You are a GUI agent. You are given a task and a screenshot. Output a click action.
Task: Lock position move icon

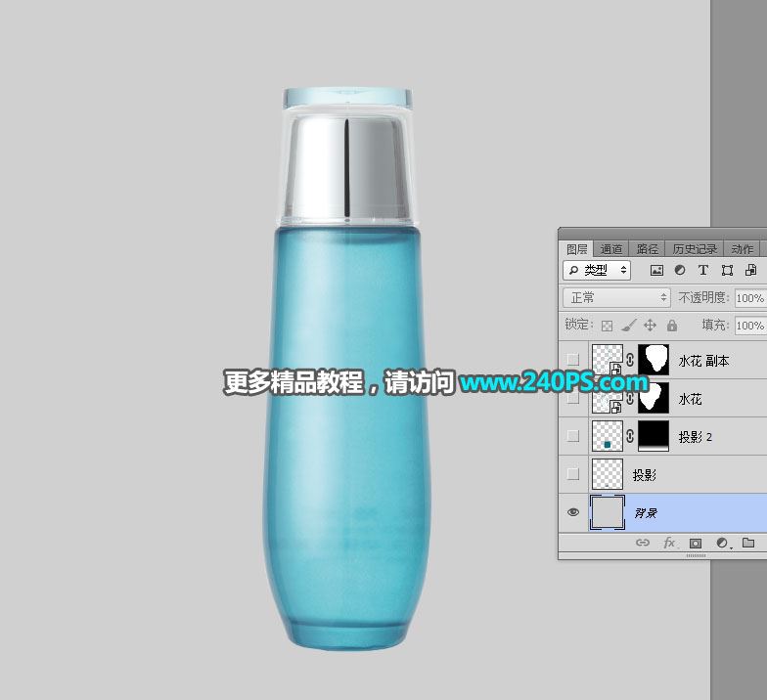point(650,325)
